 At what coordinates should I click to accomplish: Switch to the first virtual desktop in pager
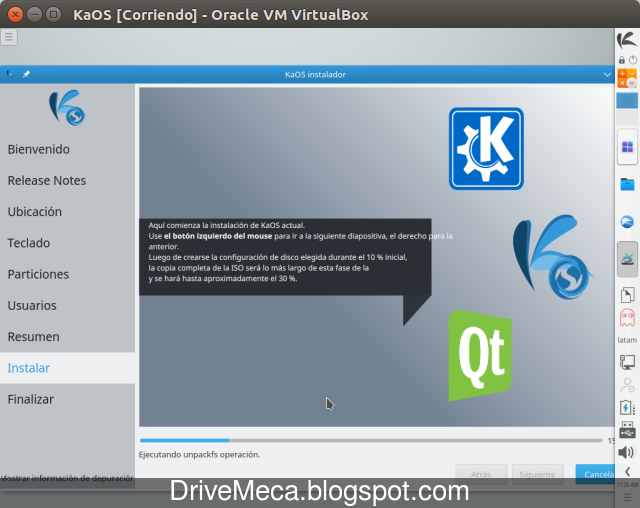pyautogui.click(x=627, y=100)
